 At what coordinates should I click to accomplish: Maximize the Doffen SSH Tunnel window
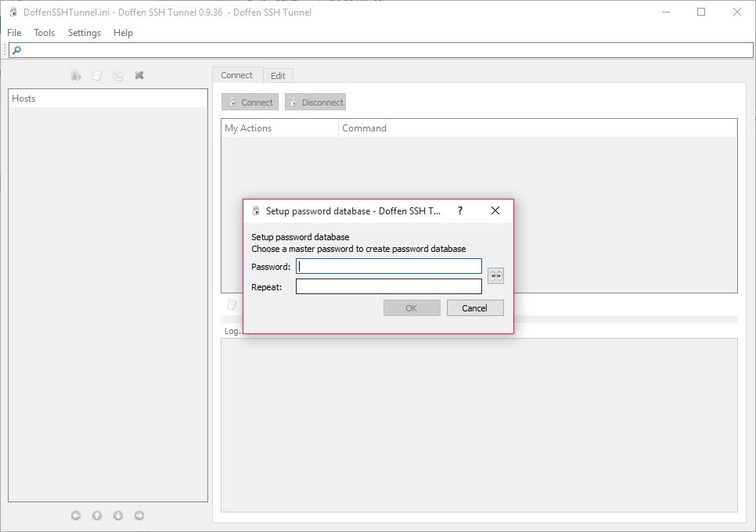pos(701,12)
